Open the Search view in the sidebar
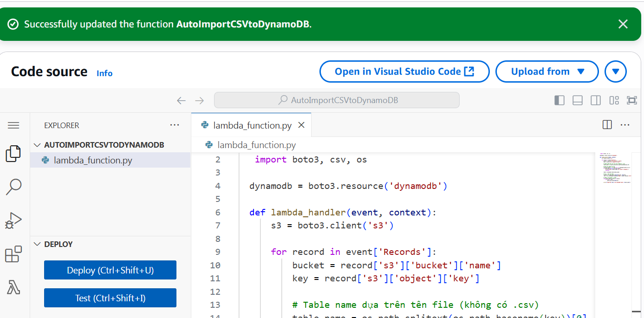644x318 pixels. 13,187
